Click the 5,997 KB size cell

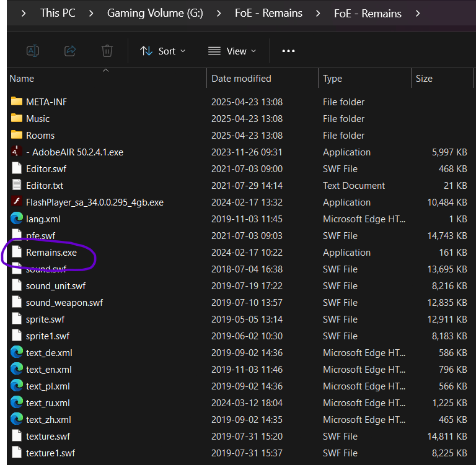point(449,152)
